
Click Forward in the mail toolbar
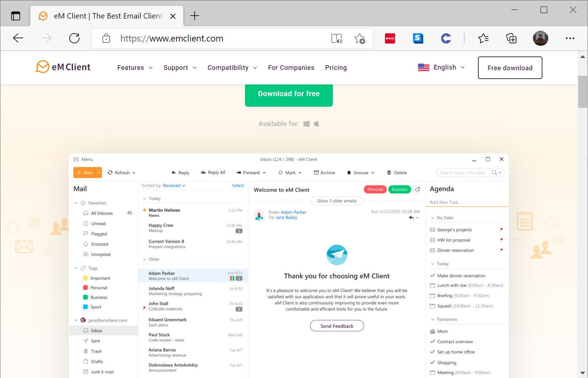(251, 173)
